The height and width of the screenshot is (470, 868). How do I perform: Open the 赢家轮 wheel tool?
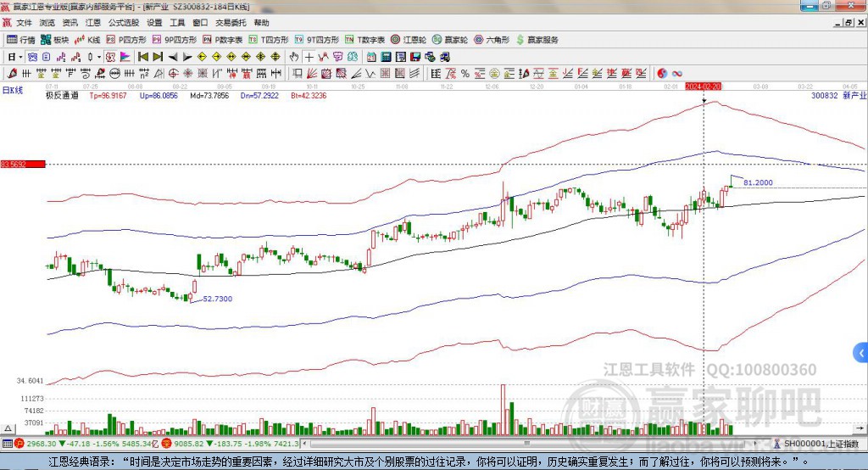click(450, 40)
